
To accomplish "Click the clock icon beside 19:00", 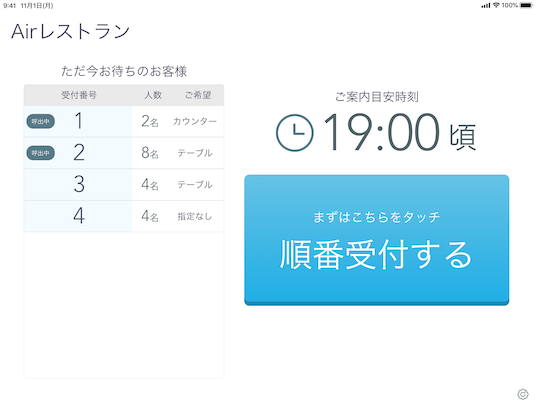I will tap(294, 133).
